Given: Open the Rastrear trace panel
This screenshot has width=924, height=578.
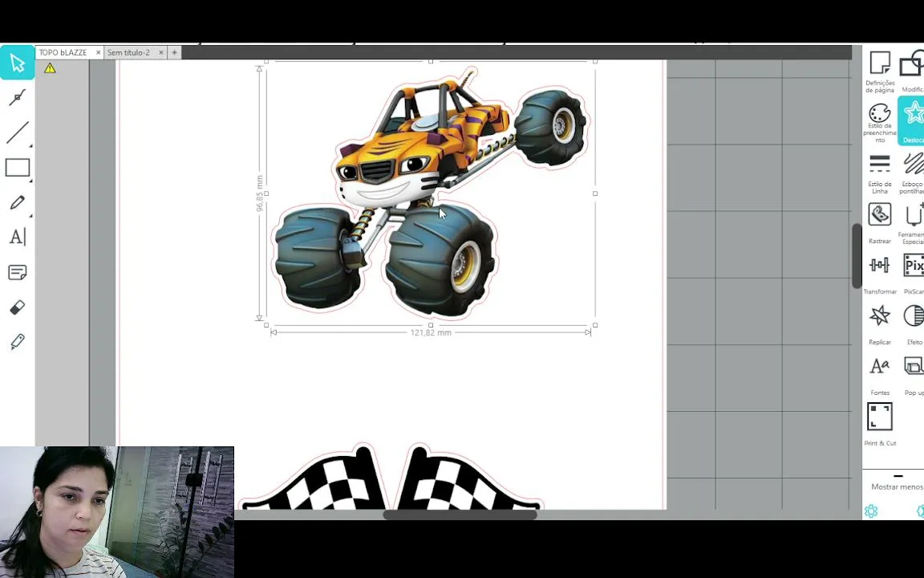Looking at the screenshot, I should pos(880,223).
